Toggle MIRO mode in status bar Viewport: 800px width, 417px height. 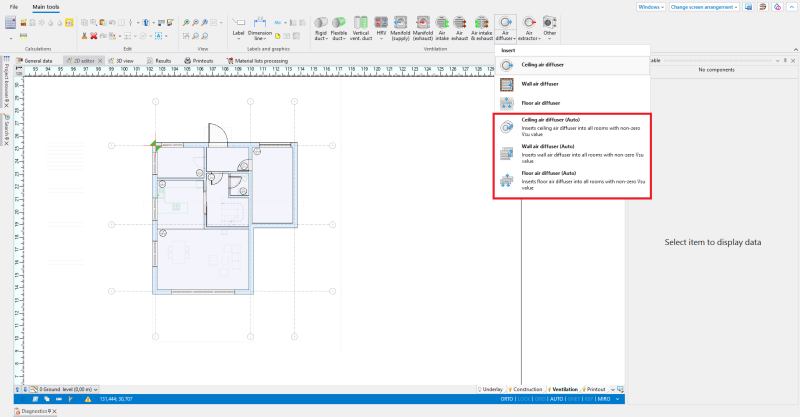pos(604,399)
